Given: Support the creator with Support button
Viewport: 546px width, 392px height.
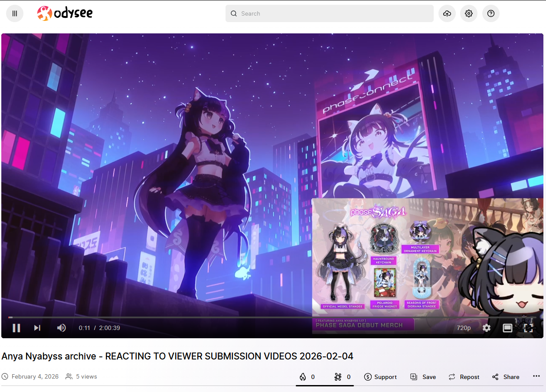Looking at the screenshot, I should 380,377.
